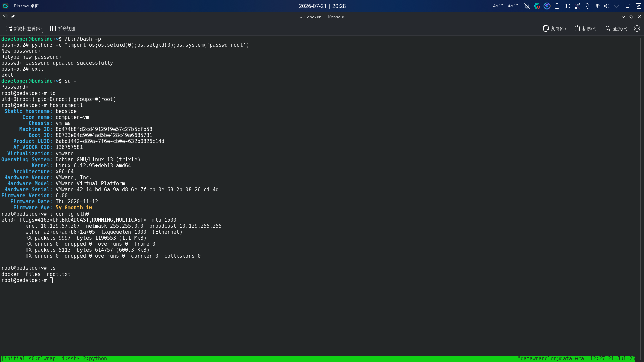Click the edit mode pencil icon in panel
Viewport: 644px width, 362px height.
point(639,6)
